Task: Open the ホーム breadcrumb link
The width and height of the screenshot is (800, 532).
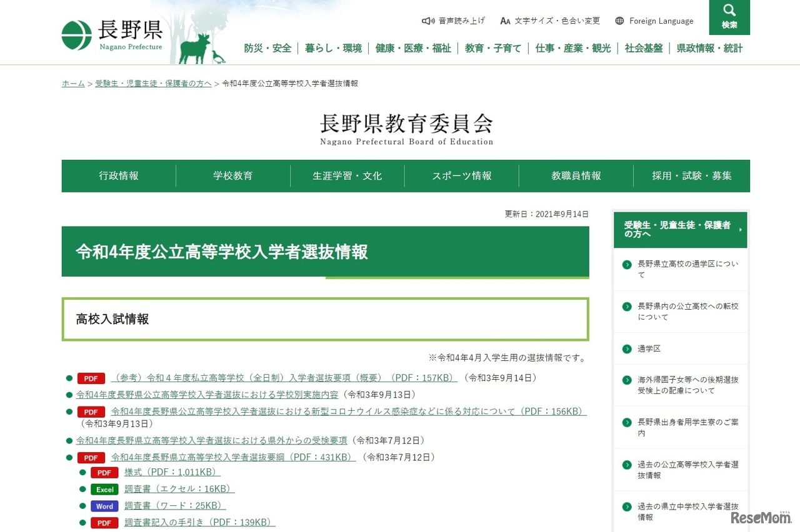Action: coord(72,82)
